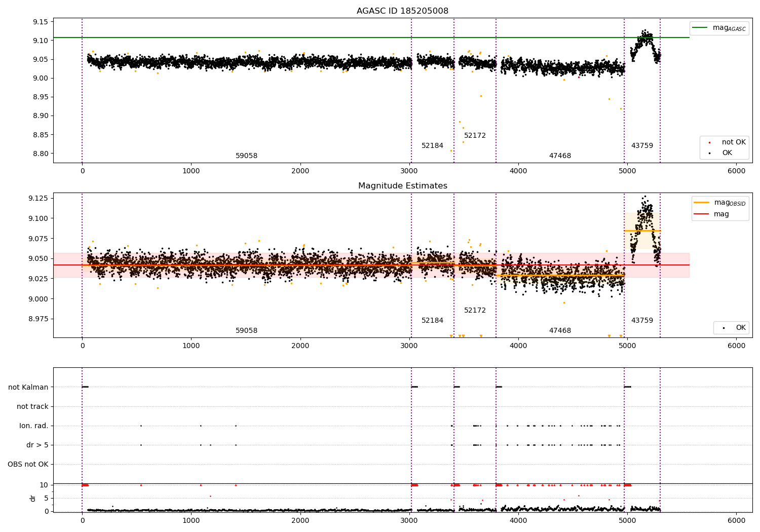
Task: Click the 'mag AGASC' legend label text
Action: pyautogui.click(x=729, y=28)
